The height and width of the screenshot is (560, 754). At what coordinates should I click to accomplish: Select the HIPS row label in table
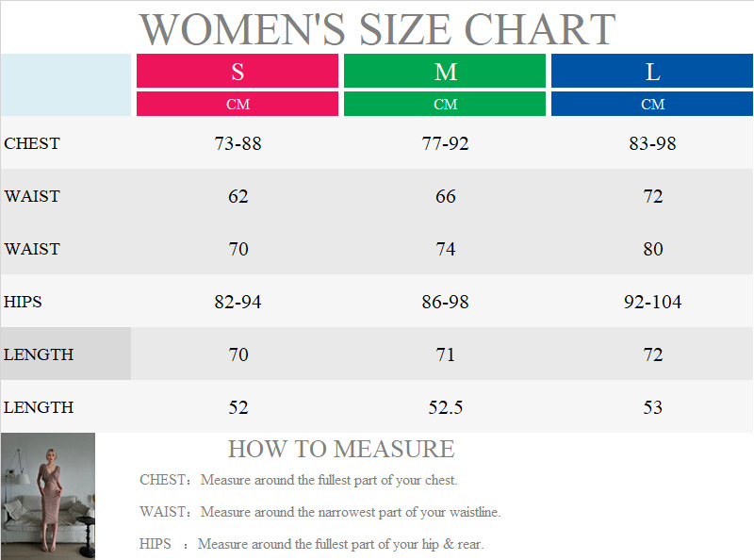pyautogui.click(x=24, y=302)
